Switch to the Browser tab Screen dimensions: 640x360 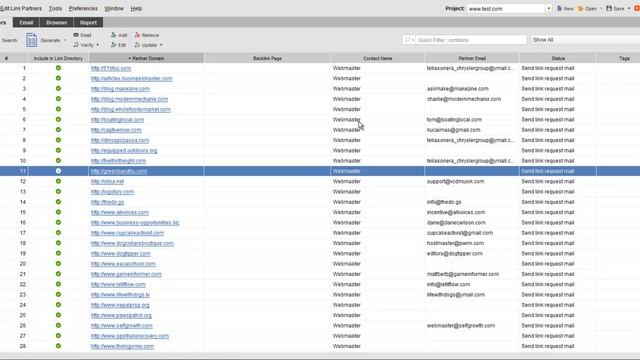click(56, 22)
